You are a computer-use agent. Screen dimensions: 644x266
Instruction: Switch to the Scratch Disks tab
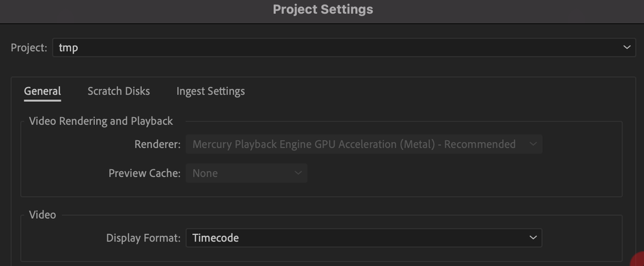(x=119, y=91)
